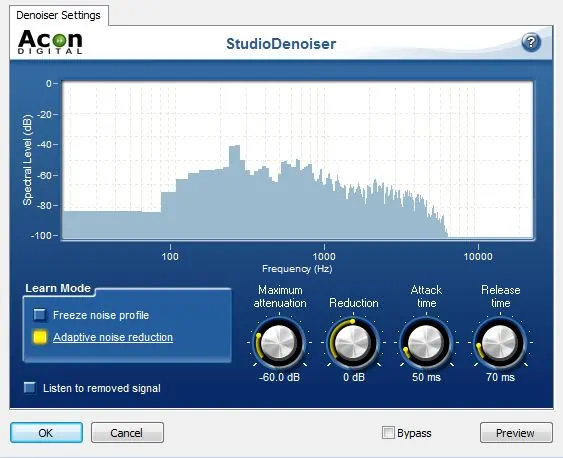
Task: Click the 50 ms attack value
Action: [426, 377]
